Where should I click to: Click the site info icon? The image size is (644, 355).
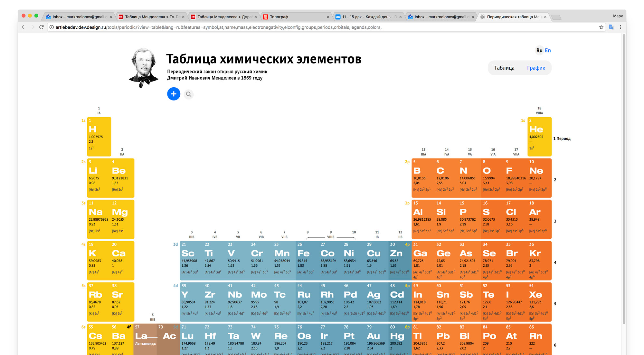(52, 27)
